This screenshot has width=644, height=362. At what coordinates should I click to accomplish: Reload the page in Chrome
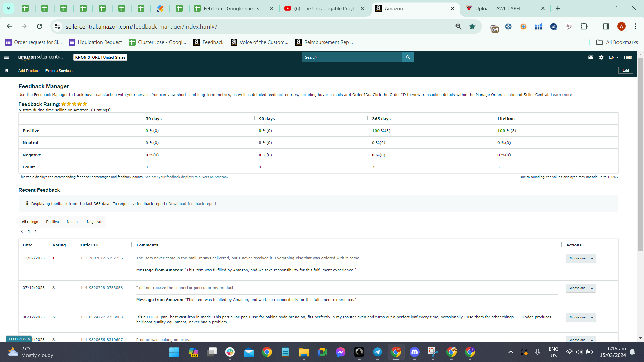(39, 26)
